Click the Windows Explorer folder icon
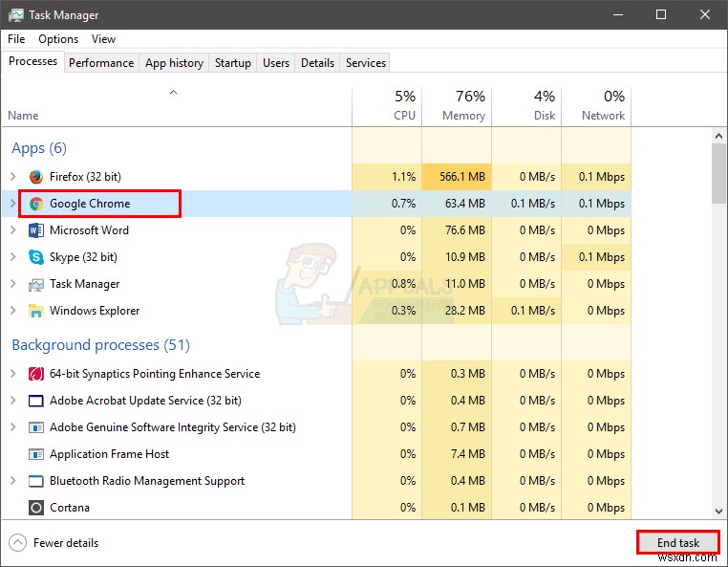The image size is (728, 567). click(x=35, y=311)
